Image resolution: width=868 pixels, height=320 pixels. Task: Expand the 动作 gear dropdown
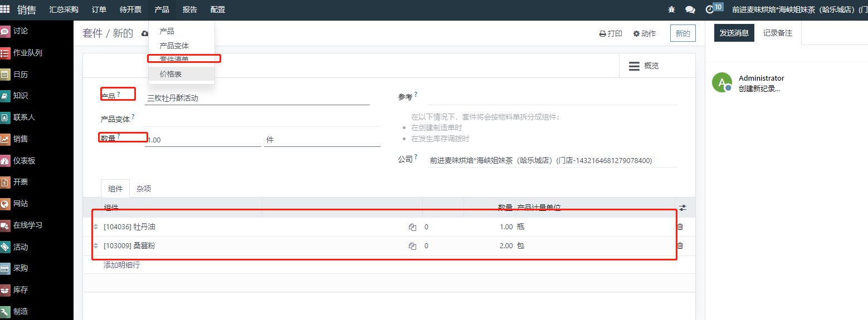pos(645,33)
